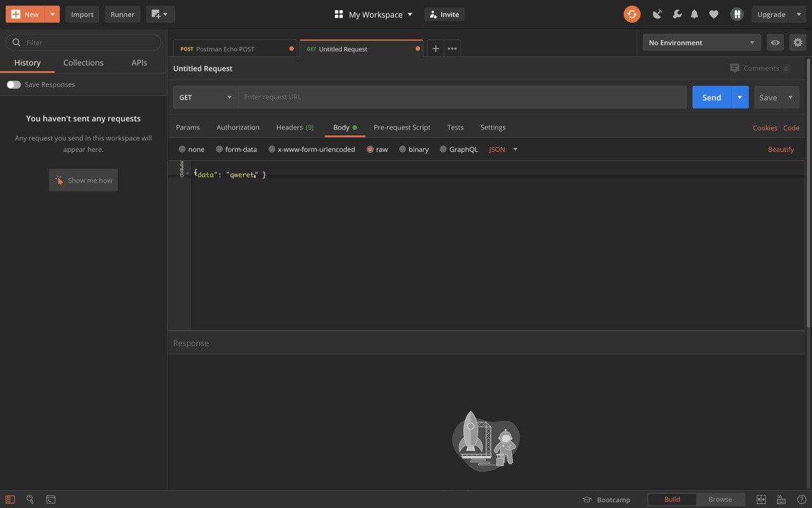Viewport: 812px width, 508px height.
Task: Switch to Postman Echo POST tab
Action: [x=235, y=49]
